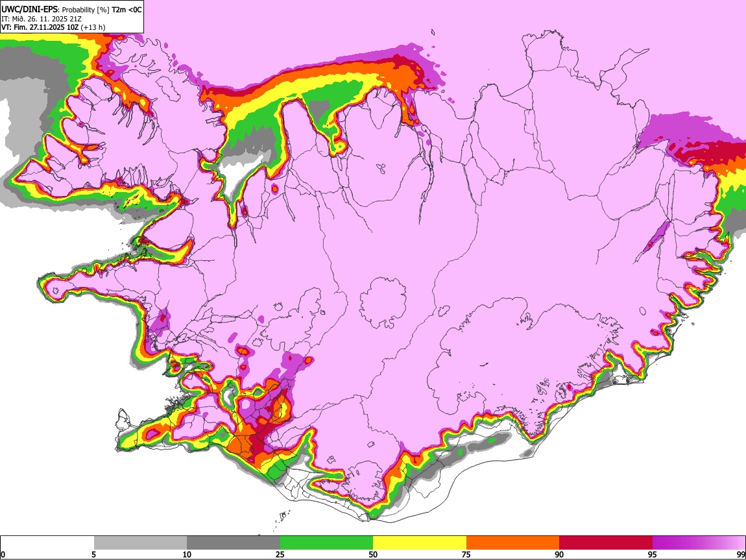Click the legend tick label '0'
Screen dimensions: 746x560
pyautogui.click(x=3, y=554)
